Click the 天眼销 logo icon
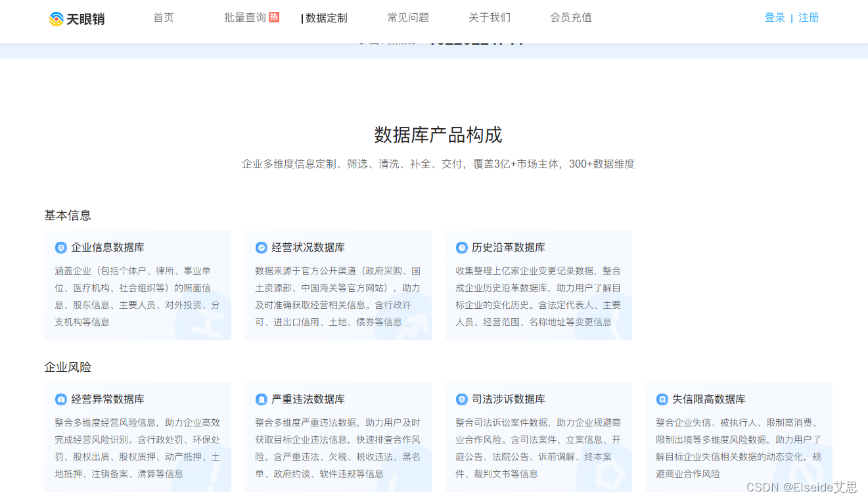Screen dimensions: 868x500 pos(57,18)
